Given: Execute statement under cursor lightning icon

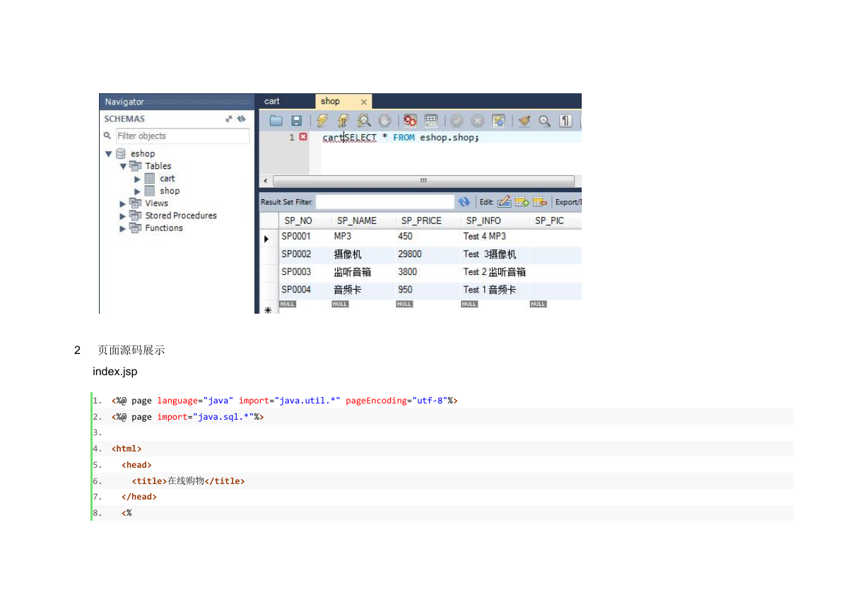Looking at the screenshot, I should point(343,121).
